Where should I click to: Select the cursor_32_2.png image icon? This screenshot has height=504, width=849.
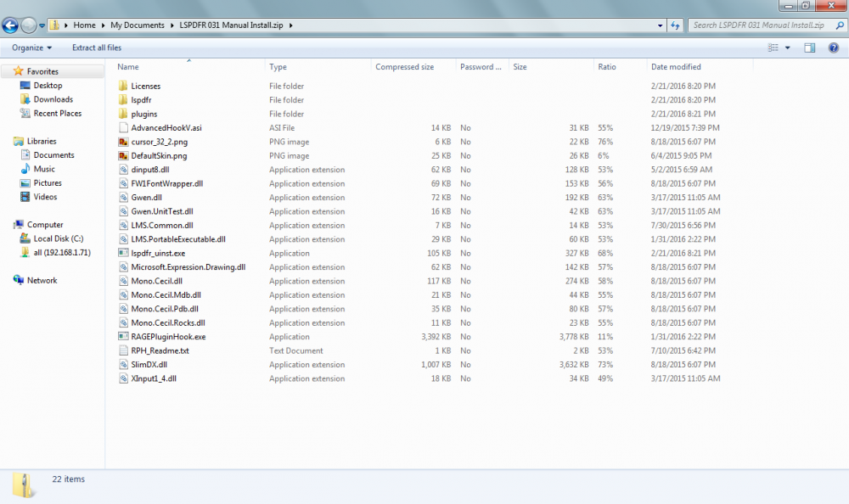(x=123, y=142)
